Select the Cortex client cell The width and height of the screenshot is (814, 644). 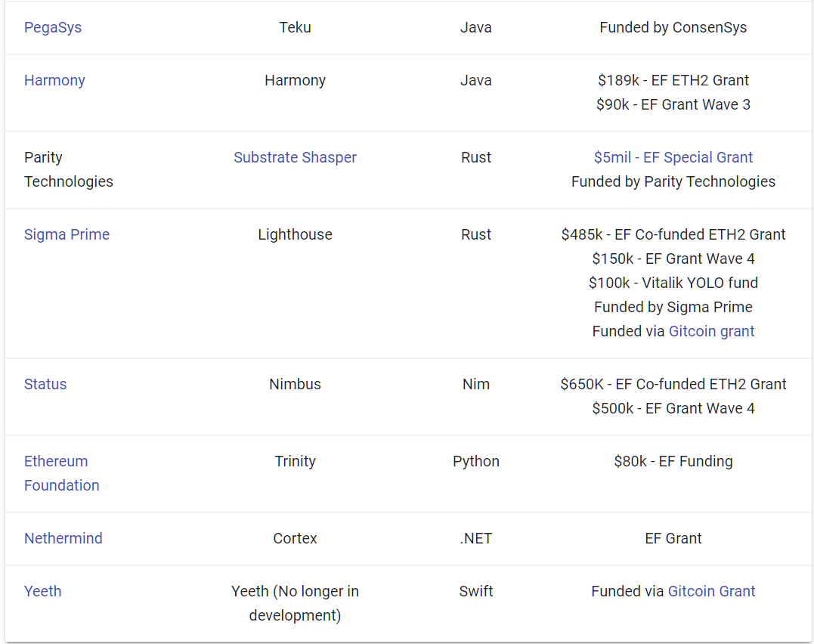point(295,538)
